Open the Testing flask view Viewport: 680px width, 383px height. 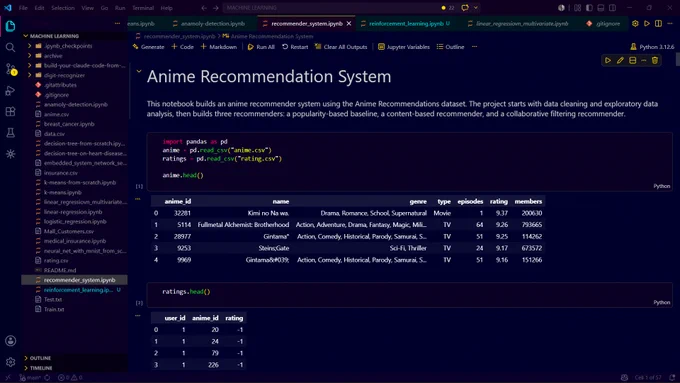pyautogui.click(x=10, y=133)
